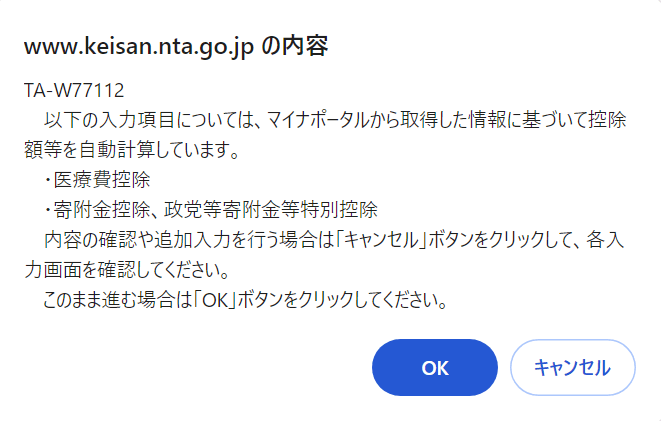Click the phrase ボタンをクリックしてください in last line
Viewport: 661px width, 421px height.
346,299
